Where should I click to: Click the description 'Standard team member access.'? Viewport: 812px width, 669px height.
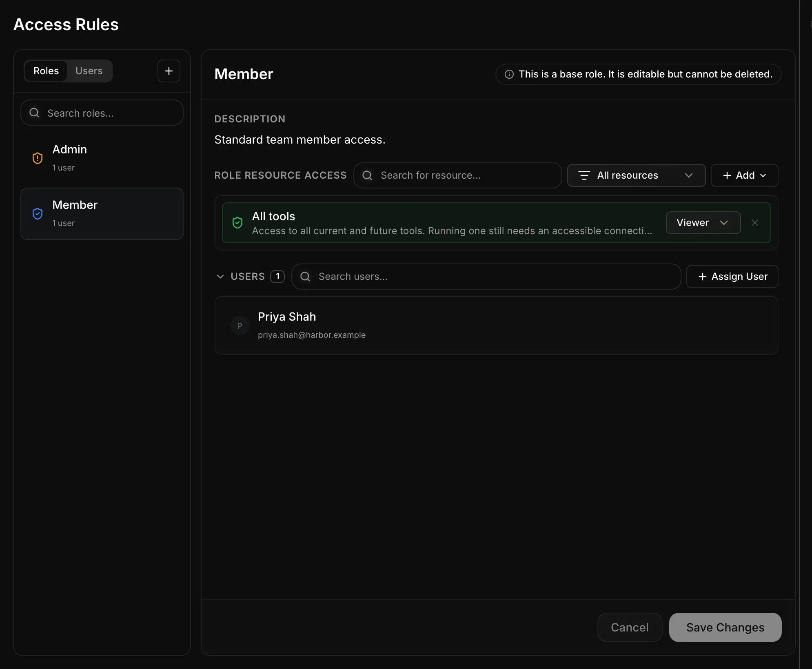pos(300,140)
